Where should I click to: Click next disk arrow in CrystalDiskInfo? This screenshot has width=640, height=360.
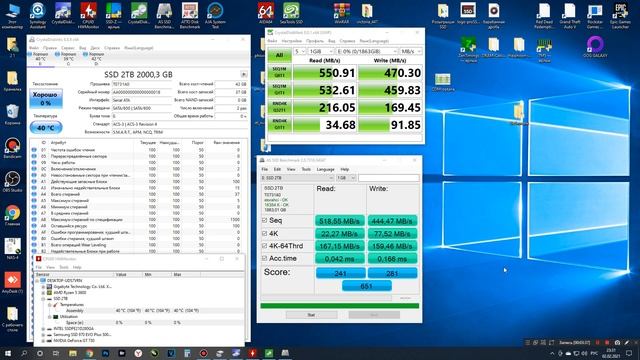point(244,74)
